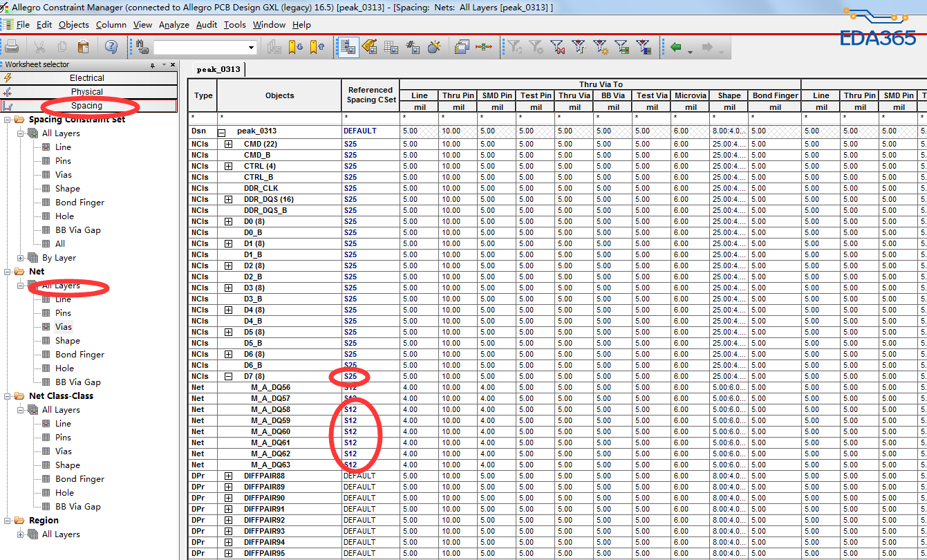Screen dimensions: 927x560
Task: Open the Audit menu
Action: 206,25
